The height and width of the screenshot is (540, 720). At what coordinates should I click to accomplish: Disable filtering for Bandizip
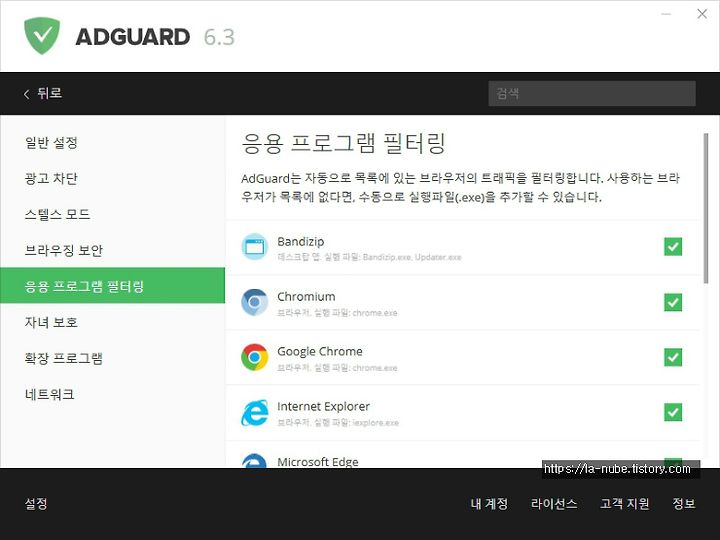click(673, 247)
